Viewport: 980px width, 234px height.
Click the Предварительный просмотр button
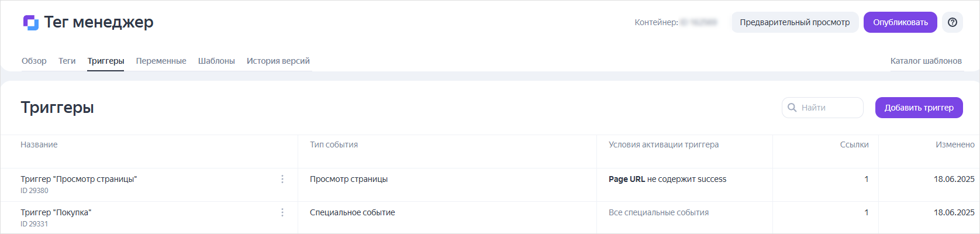pyautogui.click(x=795, y=22)
